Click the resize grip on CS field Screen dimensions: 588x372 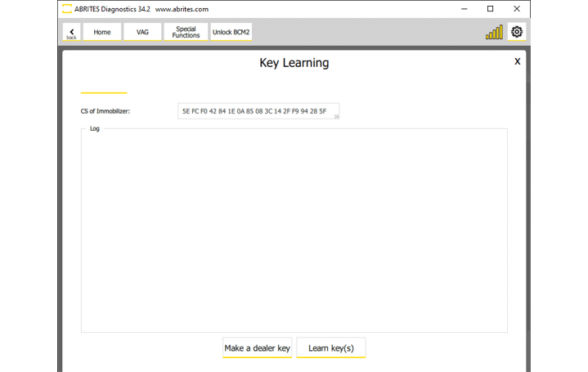pos(336,117)
